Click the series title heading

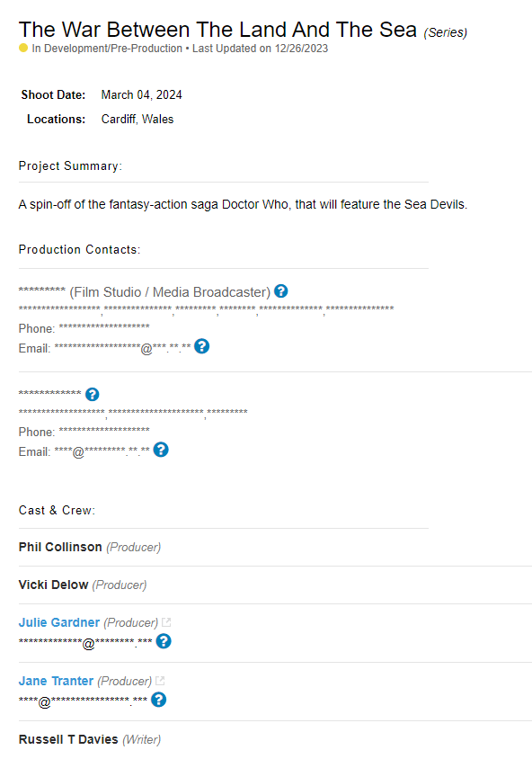click(217, 30)
